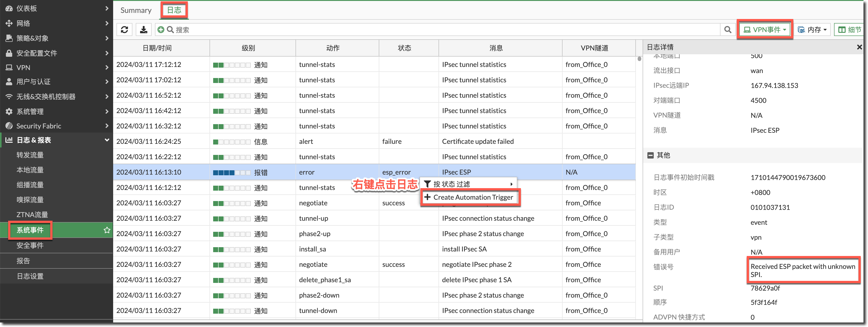Click the network icon in sidebar
Viewport: 868px width, 327px height.
9,23
